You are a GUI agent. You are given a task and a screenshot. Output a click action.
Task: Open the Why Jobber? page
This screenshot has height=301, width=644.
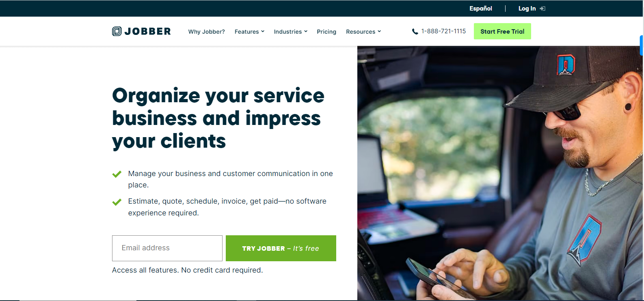coord(207,32)
